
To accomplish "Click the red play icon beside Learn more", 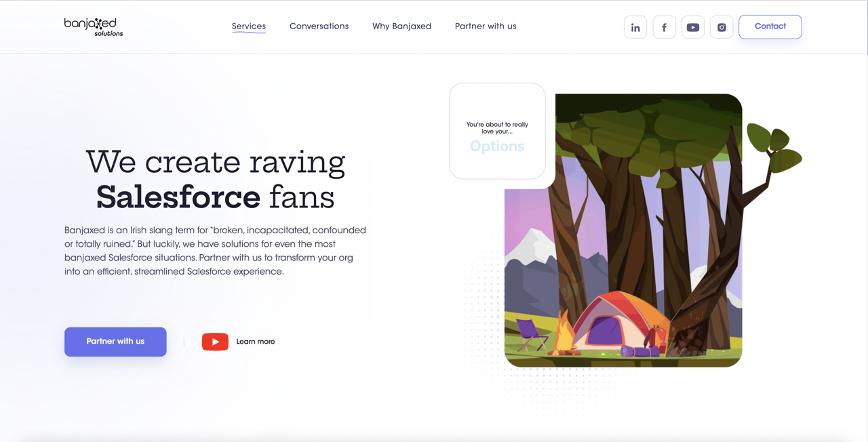I will (215, 342).
